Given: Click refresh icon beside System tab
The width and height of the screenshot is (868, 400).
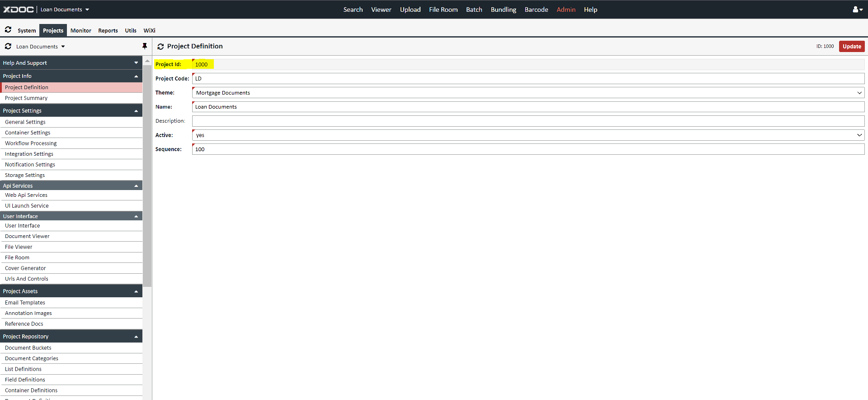Looking at the screenshot, I should click(8, 30).
